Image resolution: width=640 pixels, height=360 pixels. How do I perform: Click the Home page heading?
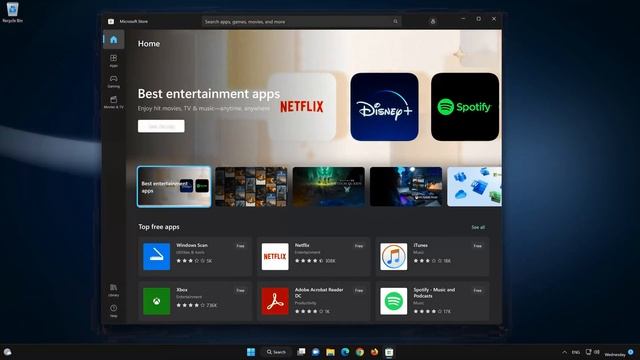(x=149, y=44)
